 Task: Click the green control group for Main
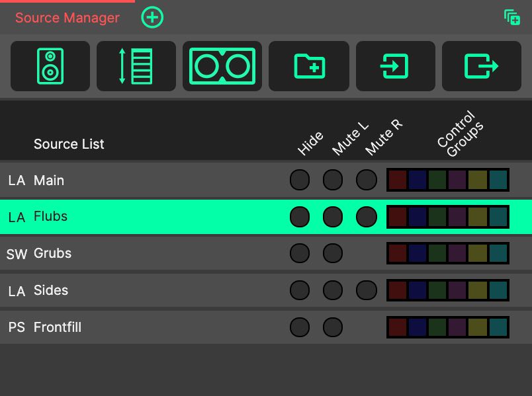437,180
